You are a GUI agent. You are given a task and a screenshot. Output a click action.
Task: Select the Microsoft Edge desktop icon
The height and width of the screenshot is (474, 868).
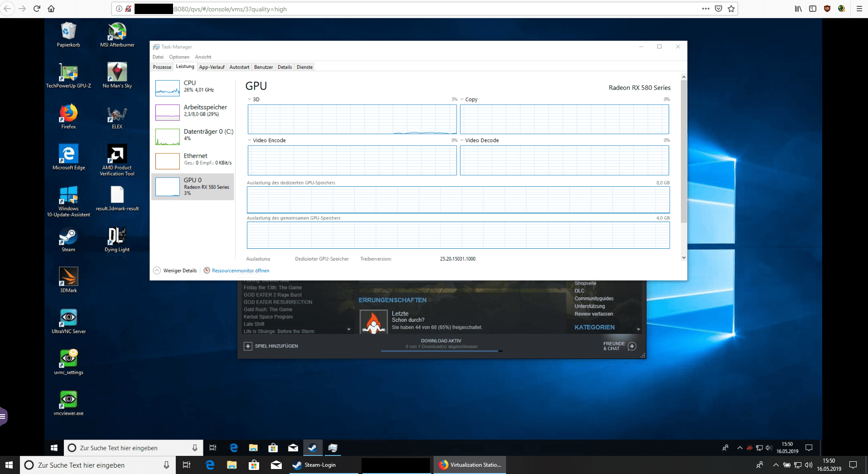click(68, 157)
